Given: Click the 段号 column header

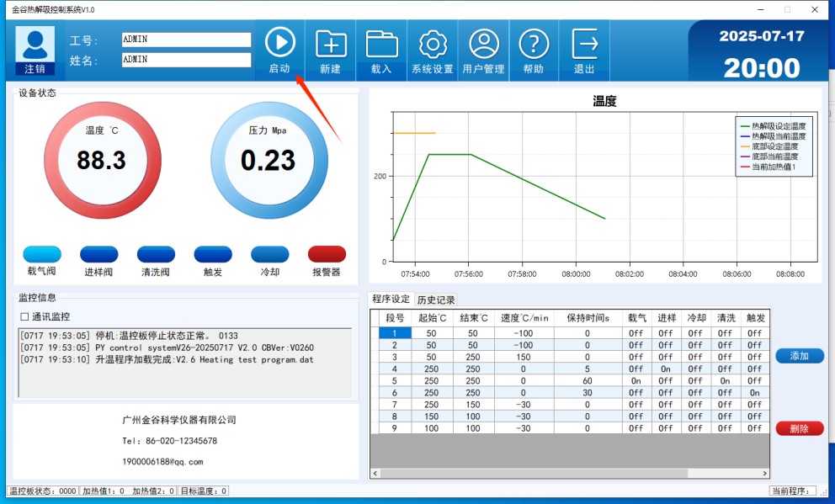Looking at the screenshot, I should (395, 318).
